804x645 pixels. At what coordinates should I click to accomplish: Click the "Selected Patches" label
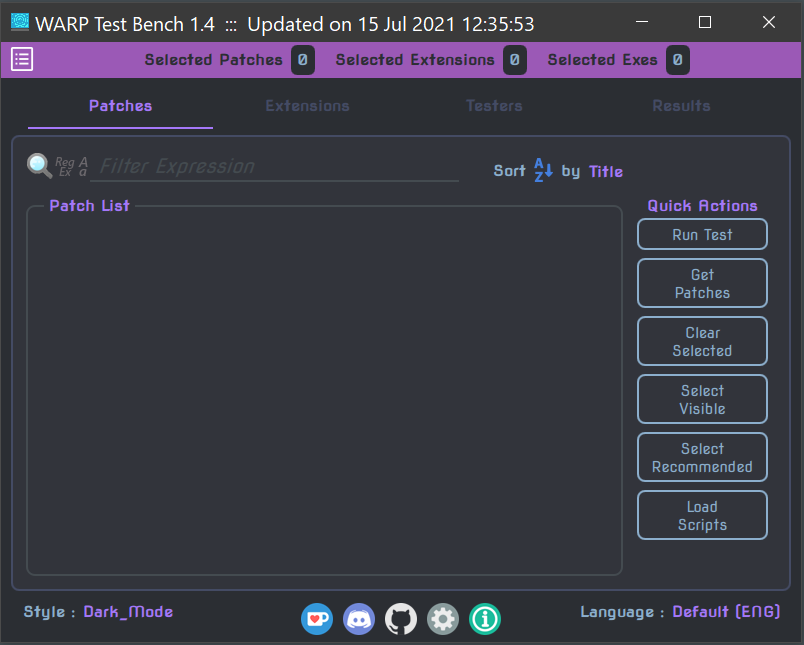pos(213,60)
